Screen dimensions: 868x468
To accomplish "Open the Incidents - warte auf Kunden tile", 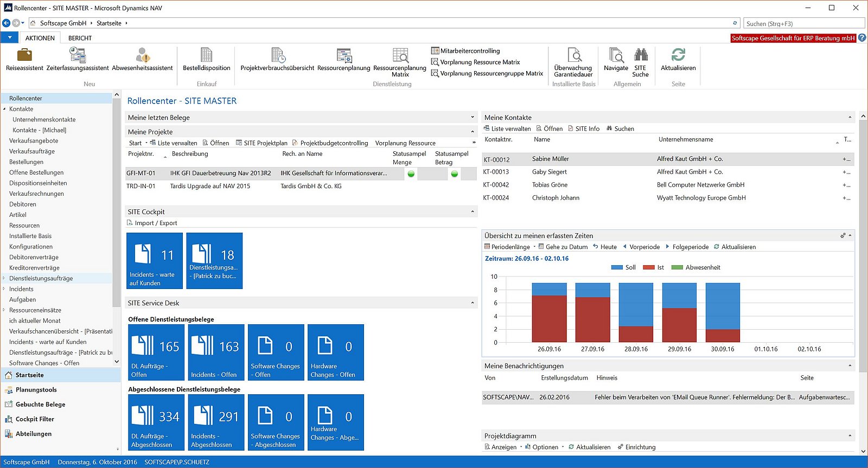I will tap(155, 261).
